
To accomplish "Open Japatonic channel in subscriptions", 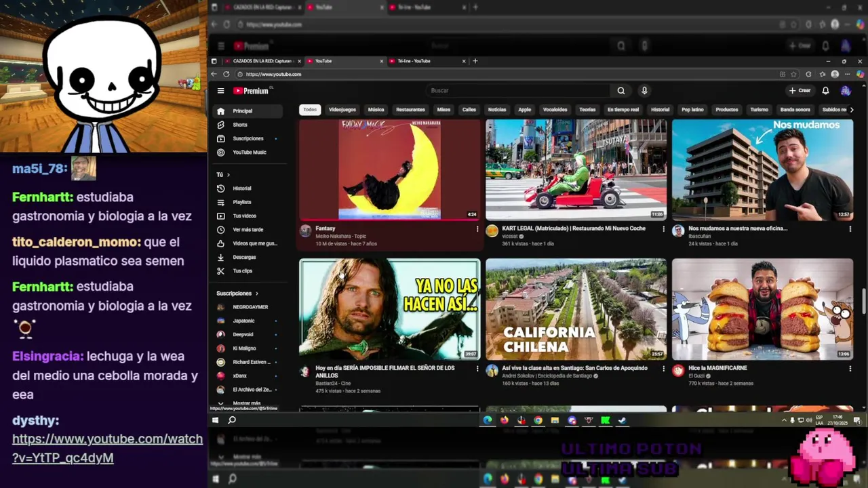I will pos(250,321).
